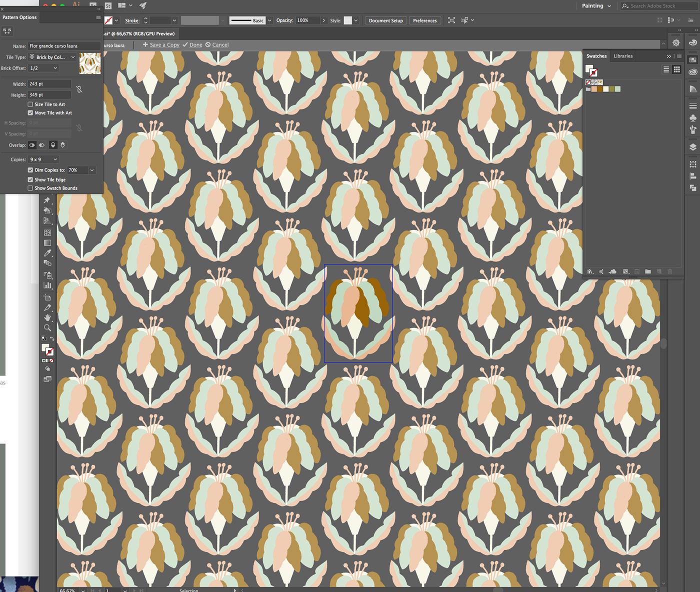Open the Stroke weight dropdown
The image size is (700, 592).
pyautogui.click(x=174, y=20)
